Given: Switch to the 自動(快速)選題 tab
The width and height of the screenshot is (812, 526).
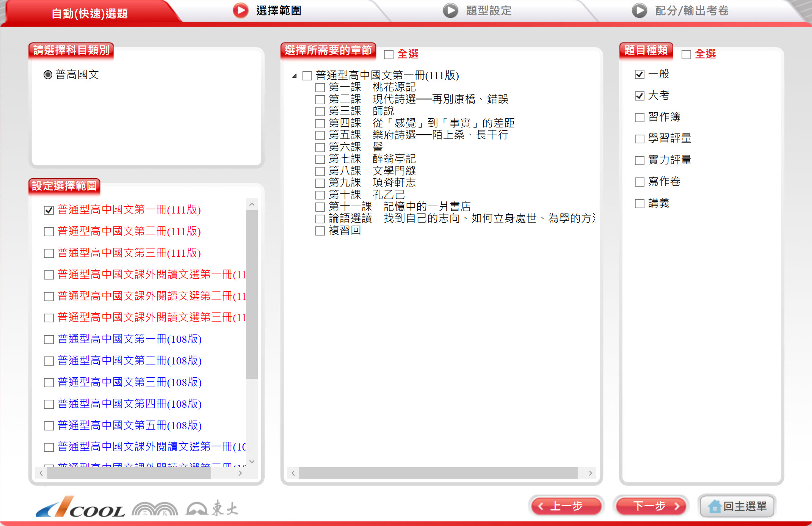Looking at the screenshot, I should coord(89,14).
